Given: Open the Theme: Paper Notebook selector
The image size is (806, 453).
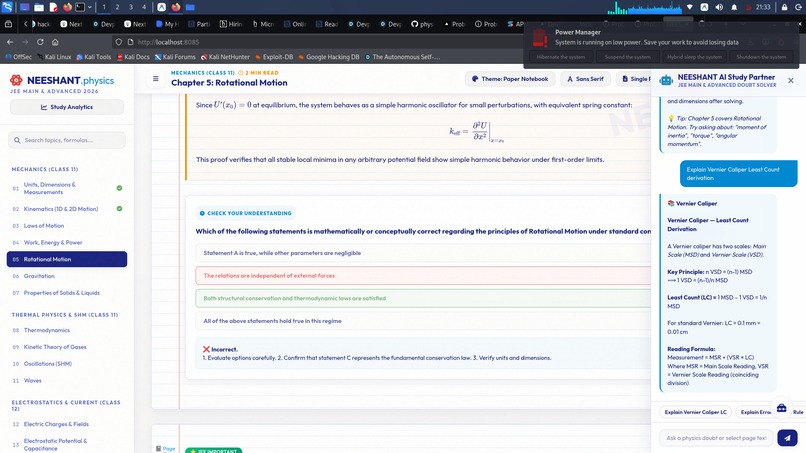Looking at the screenshot, I should click(510, 79).
